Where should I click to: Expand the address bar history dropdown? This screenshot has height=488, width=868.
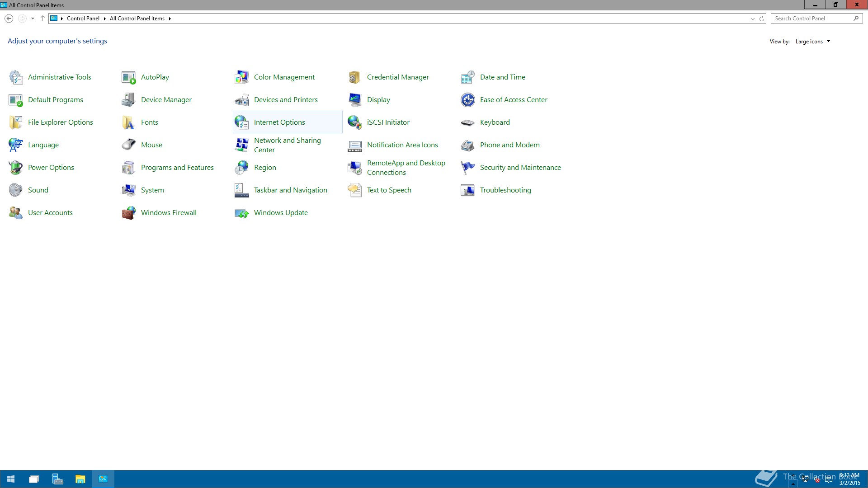(752, 19)
